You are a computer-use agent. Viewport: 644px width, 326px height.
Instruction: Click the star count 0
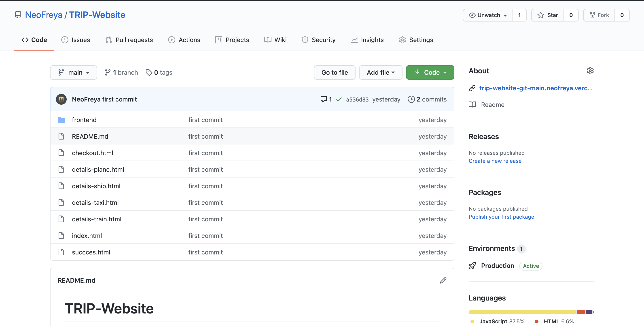point(571,15)
